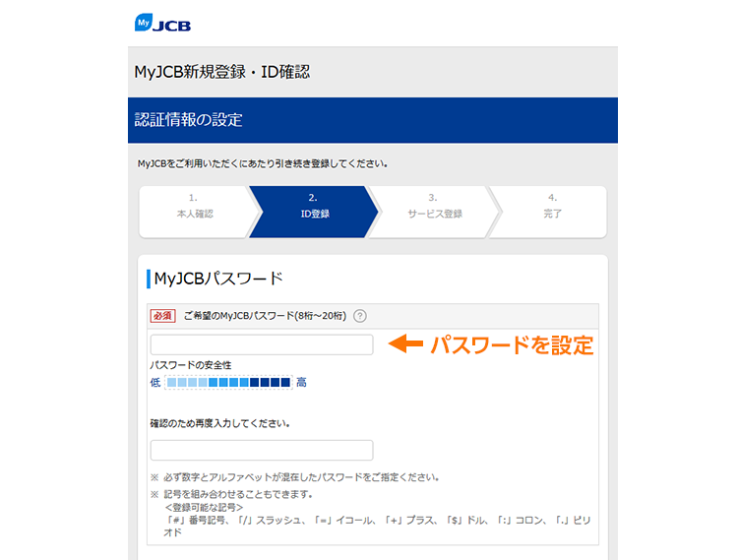Click the MyJCB新規登録・ID確認 page title

click(222, 72)
